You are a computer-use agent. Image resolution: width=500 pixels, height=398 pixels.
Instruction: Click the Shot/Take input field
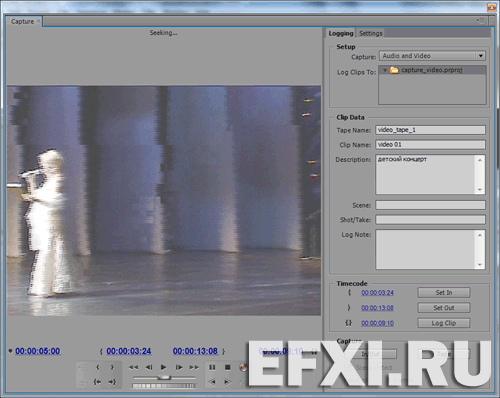pos(430,220)
